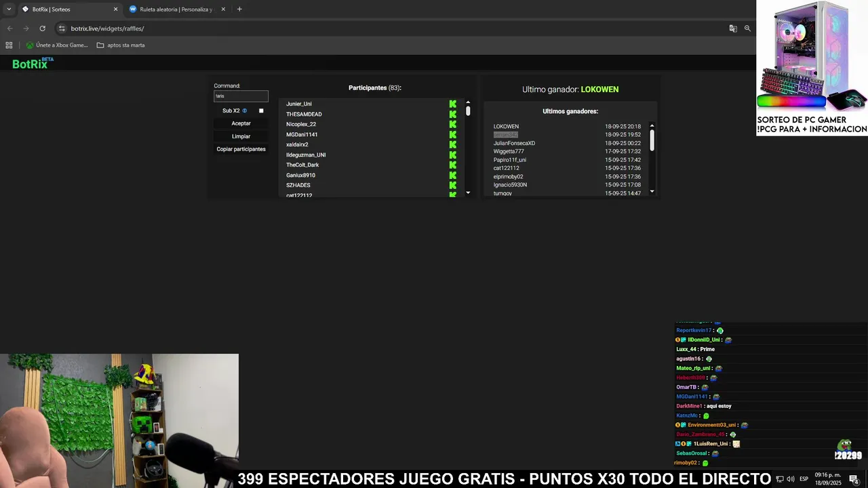
Task: Click the Aceptar button
Action: pos(241,123)
